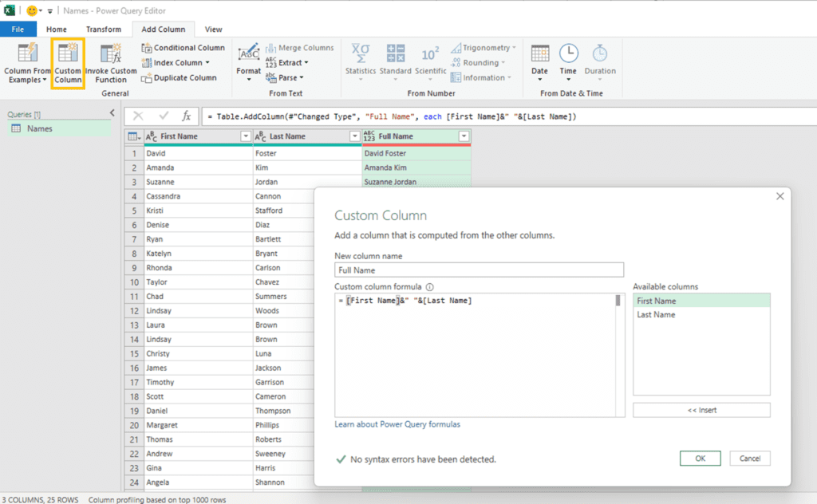Click the table corner menu icon
This screenshot has width=817, height=504.
tap(134, 136)
